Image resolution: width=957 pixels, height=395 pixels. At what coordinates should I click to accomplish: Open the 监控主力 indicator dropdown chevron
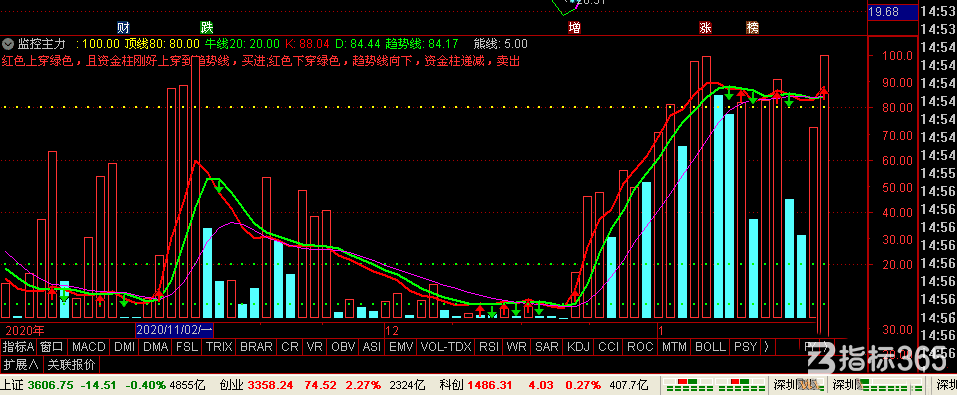[8, 44]
